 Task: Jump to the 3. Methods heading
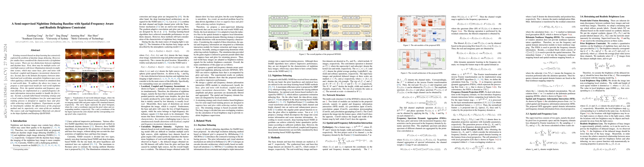point(274,137)
